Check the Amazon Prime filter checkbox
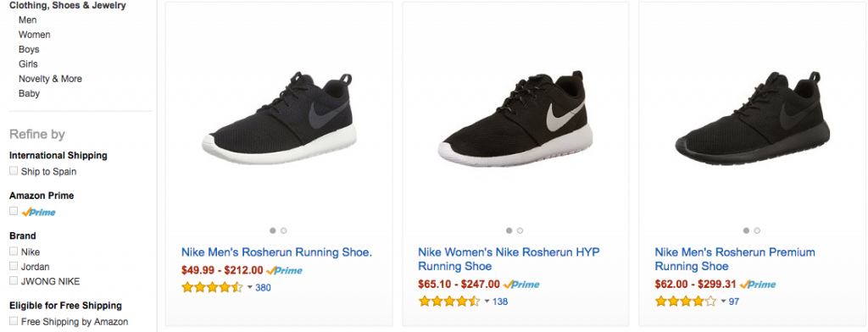This screenshot has height=332, width=868. (x=14, y=211)
